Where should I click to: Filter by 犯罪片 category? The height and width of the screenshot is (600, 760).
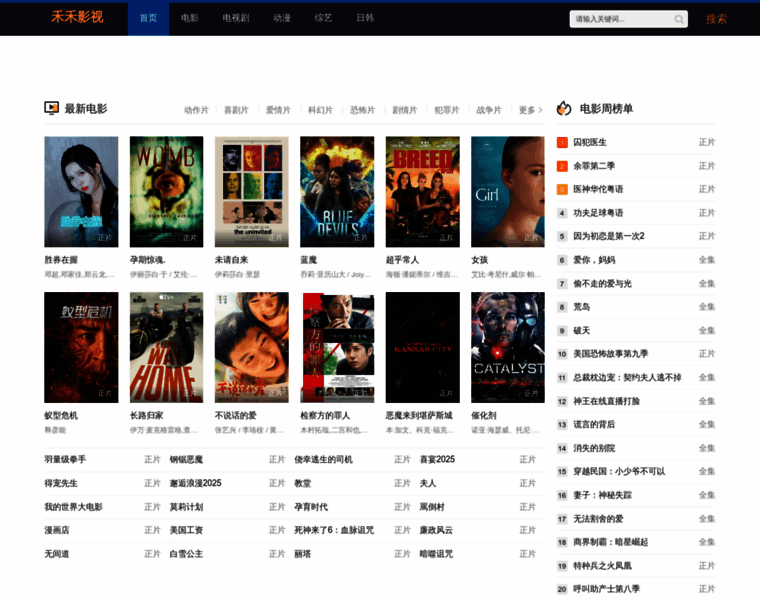pyautogui.click(x=447, y=110)
